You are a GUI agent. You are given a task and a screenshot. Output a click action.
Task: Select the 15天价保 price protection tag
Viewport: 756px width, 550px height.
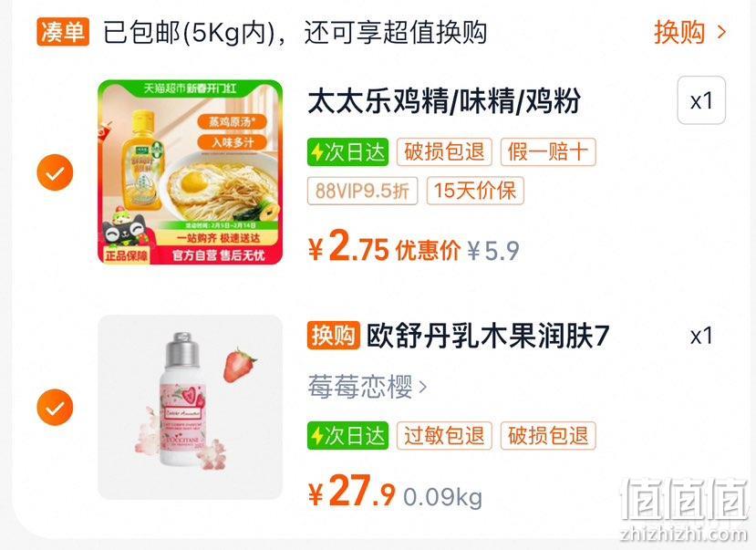pos(475,191)
